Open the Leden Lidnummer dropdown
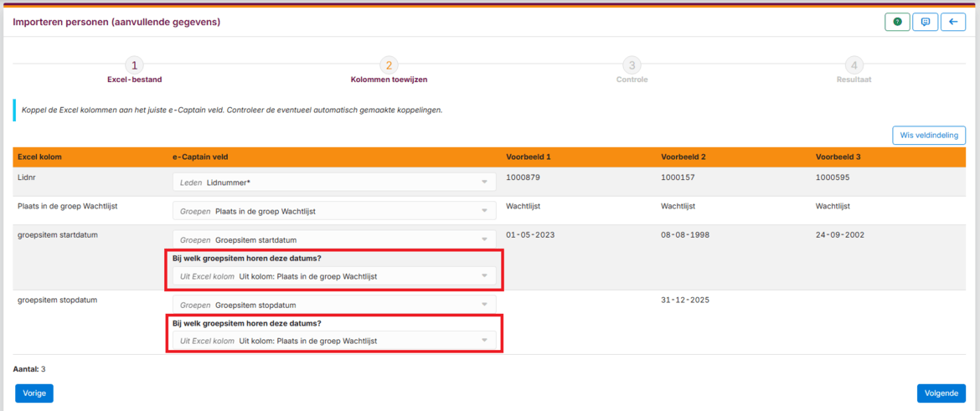Image resolution: width=980 pixels, height=411 pixels. point(334,182)
